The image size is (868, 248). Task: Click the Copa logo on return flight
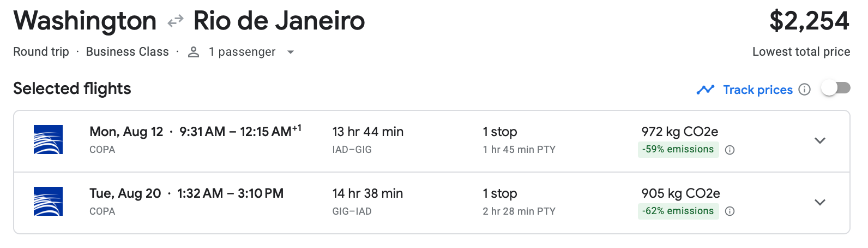pyautogui.click(x=48, y=202)
